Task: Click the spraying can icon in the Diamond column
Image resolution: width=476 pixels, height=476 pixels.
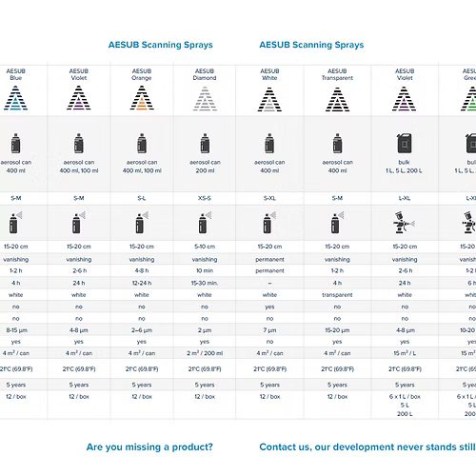Action: 205,223
